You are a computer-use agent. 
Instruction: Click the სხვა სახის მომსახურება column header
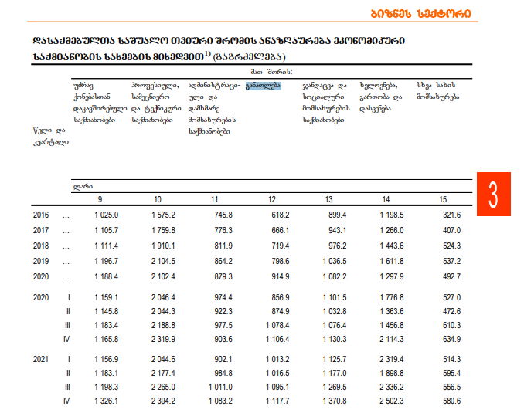click(437, 91)
